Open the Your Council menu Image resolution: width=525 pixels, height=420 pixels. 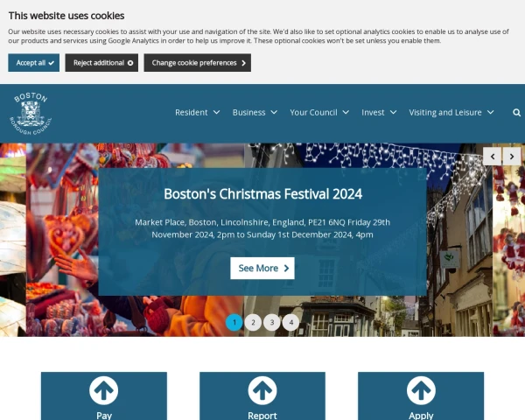tap(319, 113)
